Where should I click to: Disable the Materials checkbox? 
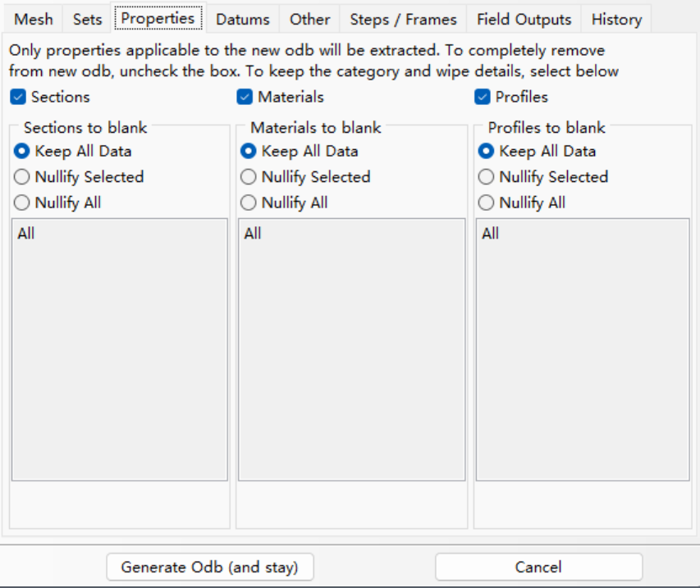click(x=245, y=97)
